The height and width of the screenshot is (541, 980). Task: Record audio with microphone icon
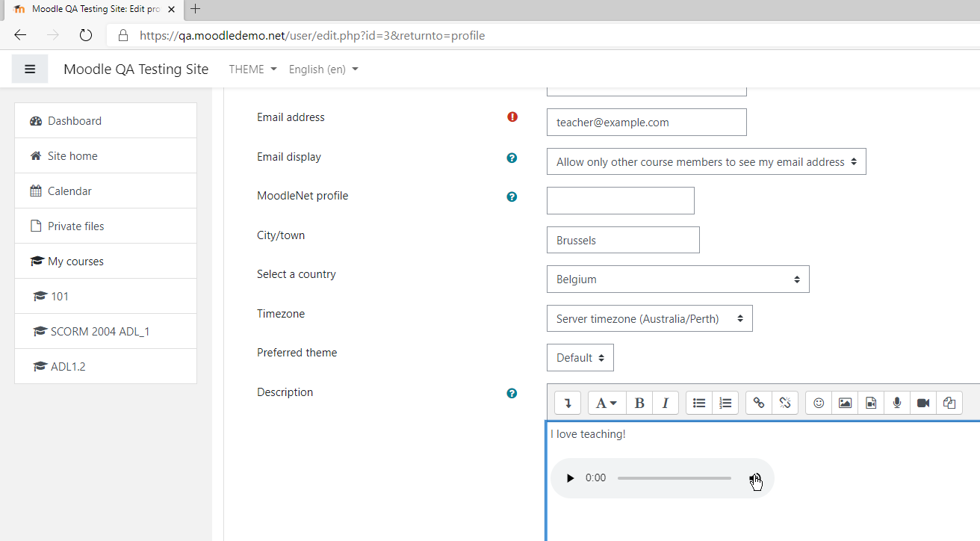(x=897, y=403)
